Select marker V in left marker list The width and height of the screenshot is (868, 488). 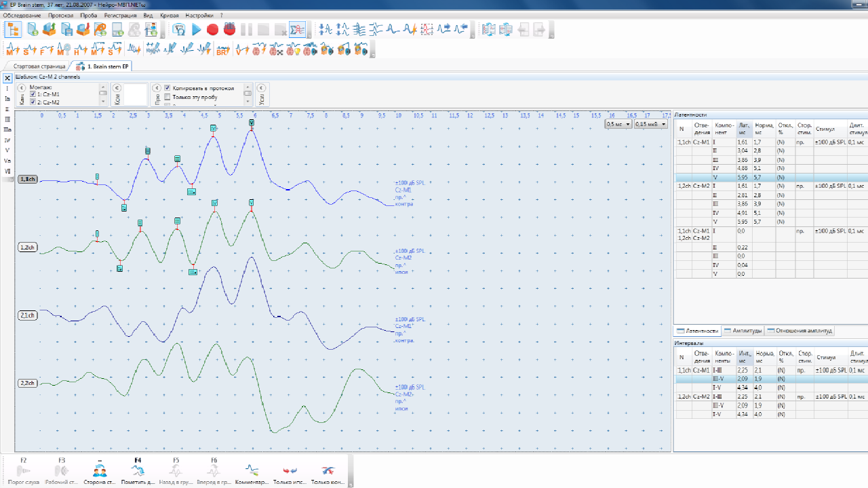[7, 150]
